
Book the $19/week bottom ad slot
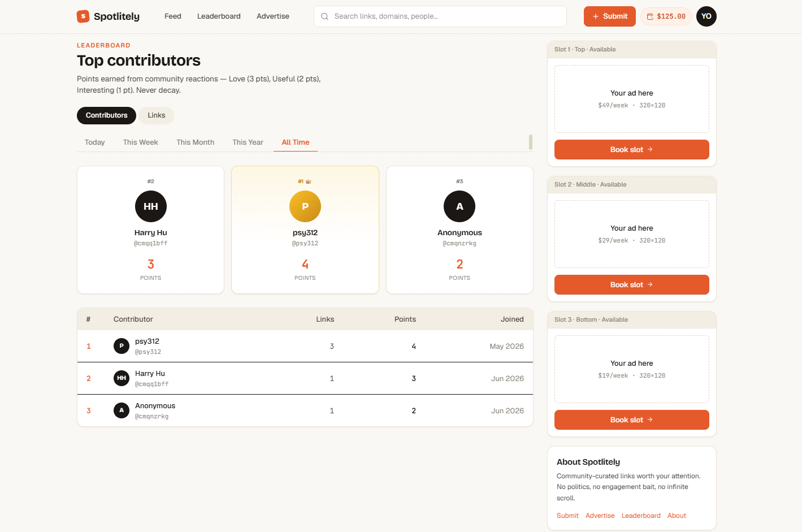[x=632, y=420]
